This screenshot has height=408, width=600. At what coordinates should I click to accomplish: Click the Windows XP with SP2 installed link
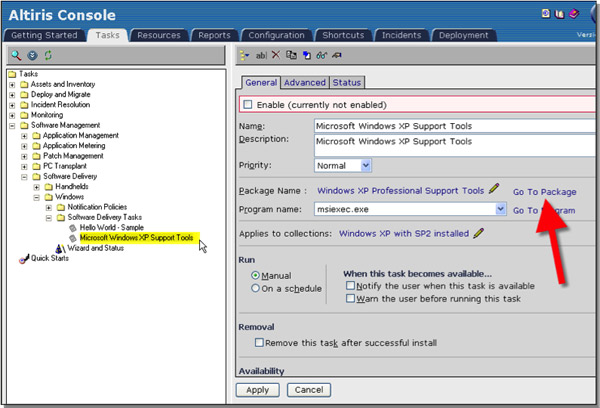404,233
